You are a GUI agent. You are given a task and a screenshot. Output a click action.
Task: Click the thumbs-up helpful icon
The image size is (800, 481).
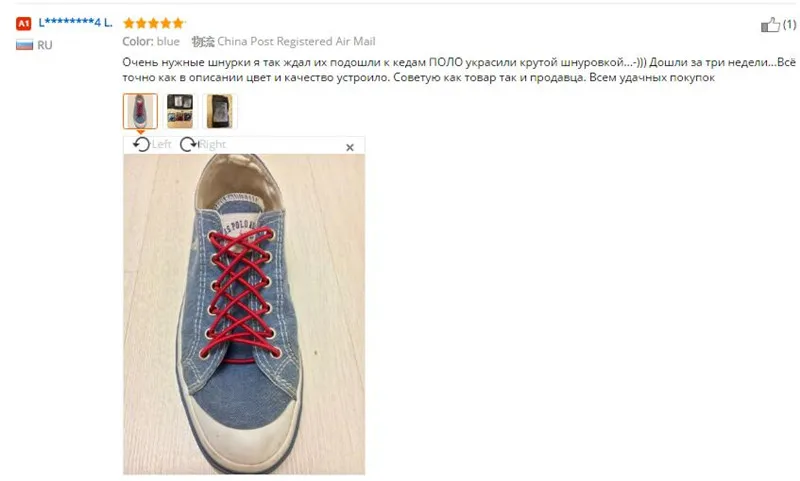[x=770, y=24]
